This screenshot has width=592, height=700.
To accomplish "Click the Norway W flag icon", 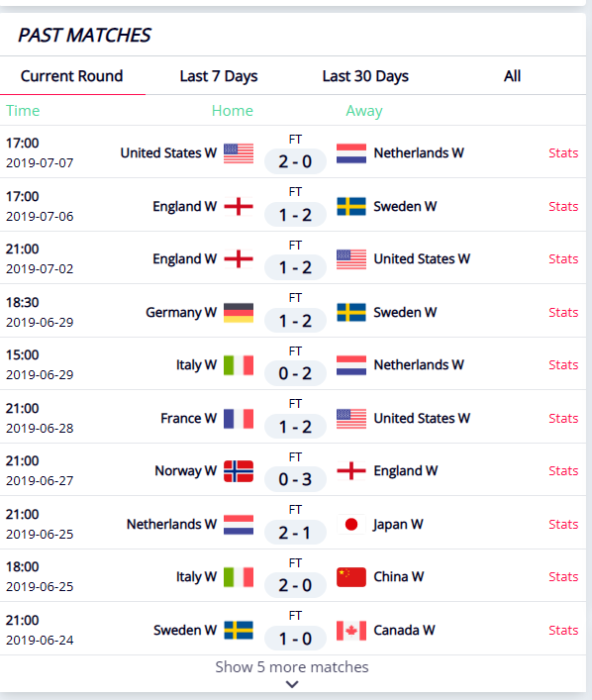I will pos(239,471).
